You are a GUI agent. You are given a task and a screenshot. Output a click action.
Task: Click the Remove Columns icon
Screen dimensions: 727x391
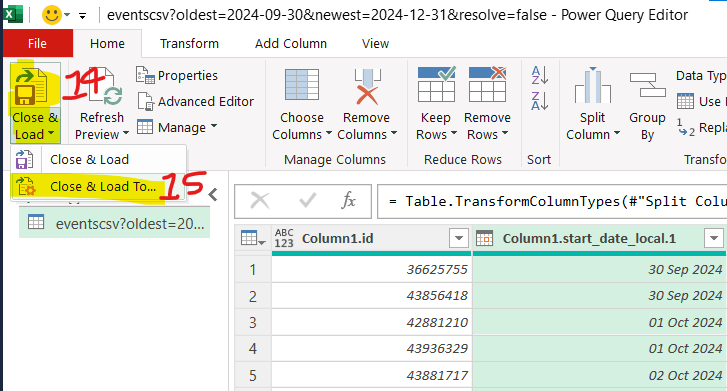tap(367, 86)
